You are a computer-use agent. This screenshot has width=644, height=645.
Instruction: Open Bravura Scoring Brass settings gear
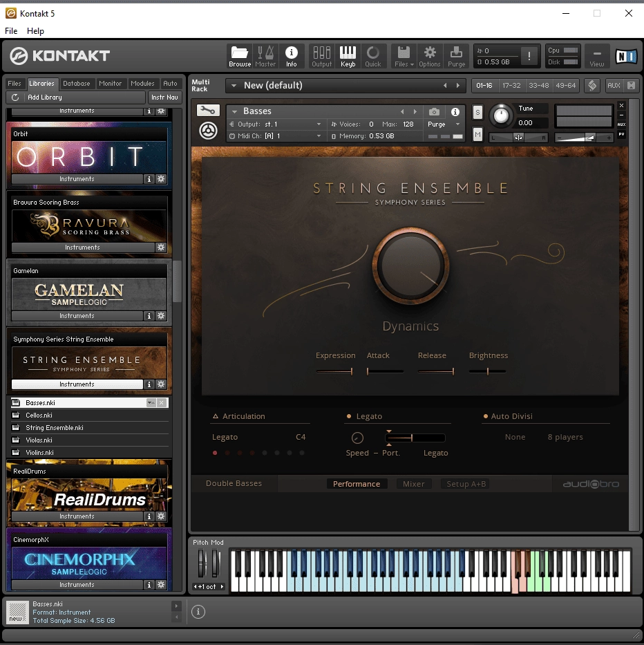pyautogui.click(x=161, y=247)
